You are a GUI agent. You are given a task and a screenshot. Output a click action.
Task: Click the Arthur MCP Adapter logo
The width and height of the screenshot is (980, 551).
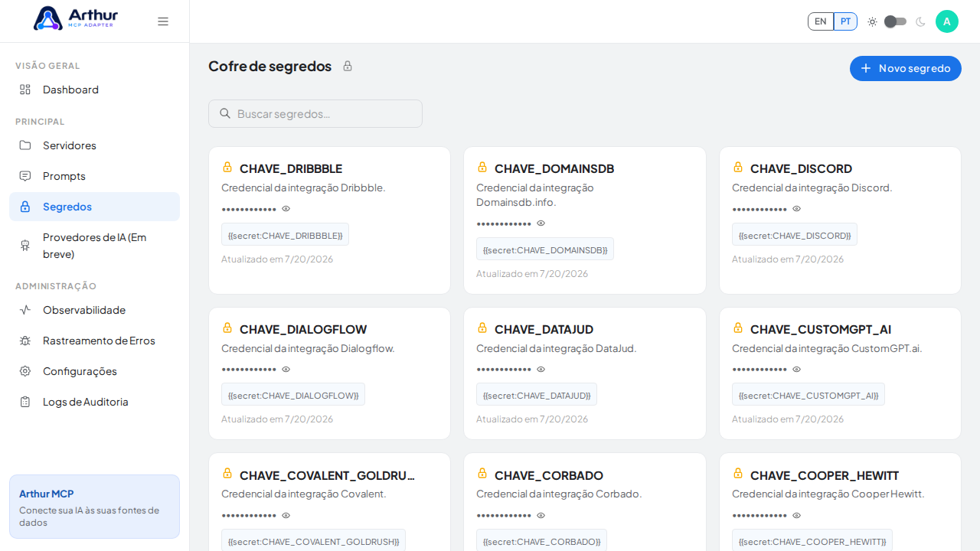[76, 18]
